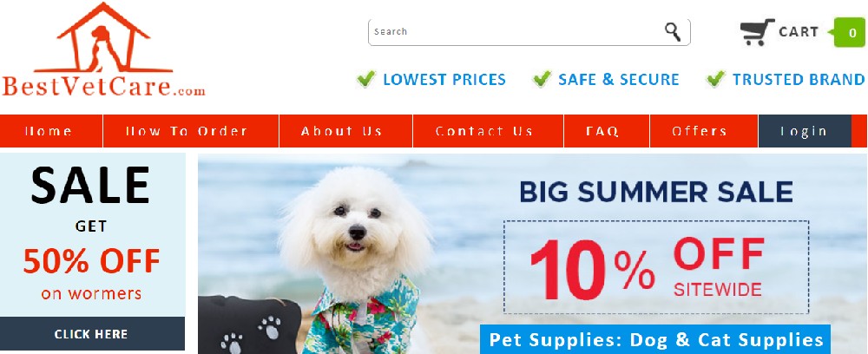Select Contact Us in navigation bar
The height and width of the screenshot is (354, 868).
pyautogui.click(x=488, y=131)
